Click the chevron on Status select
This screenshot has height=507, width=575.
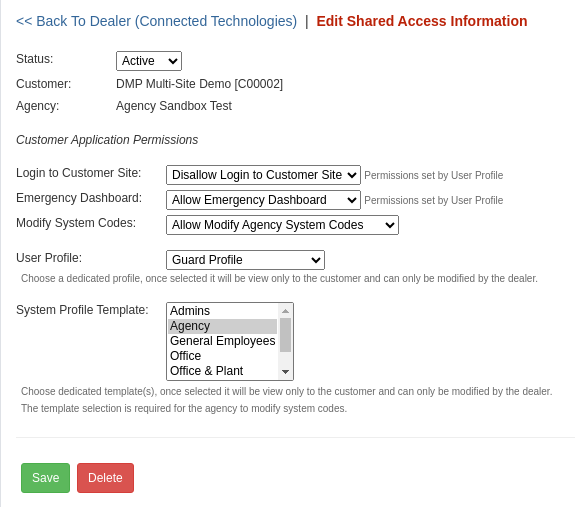(x=173, y=61)
